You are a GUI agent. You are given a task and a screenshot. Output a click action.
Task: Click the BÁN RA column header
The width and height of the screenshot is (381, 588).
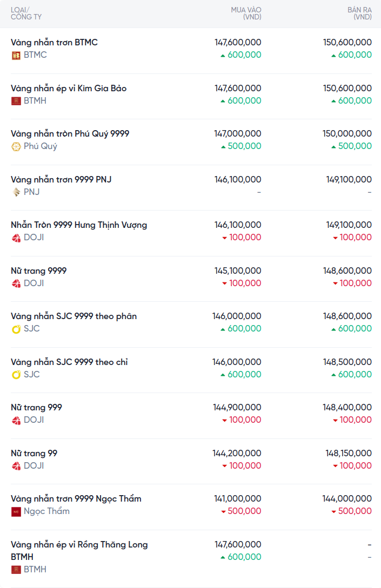tap(359, 13)
